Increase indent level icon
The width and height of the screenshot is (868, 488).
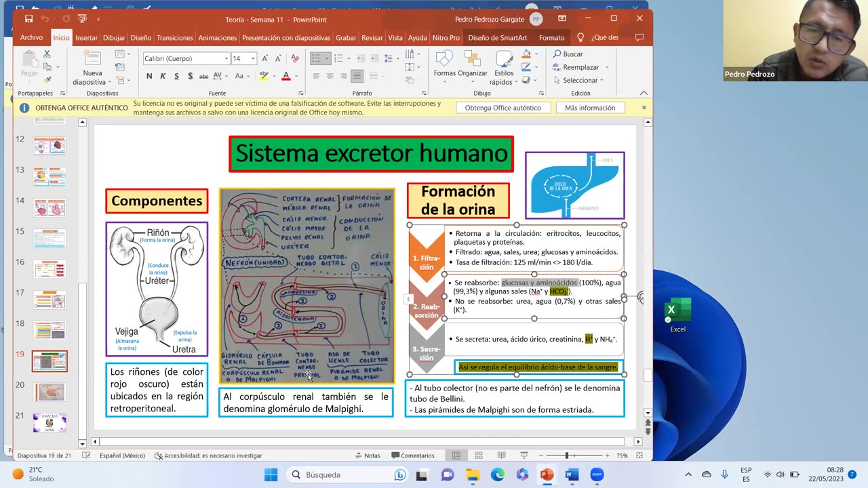pos(376,59)
